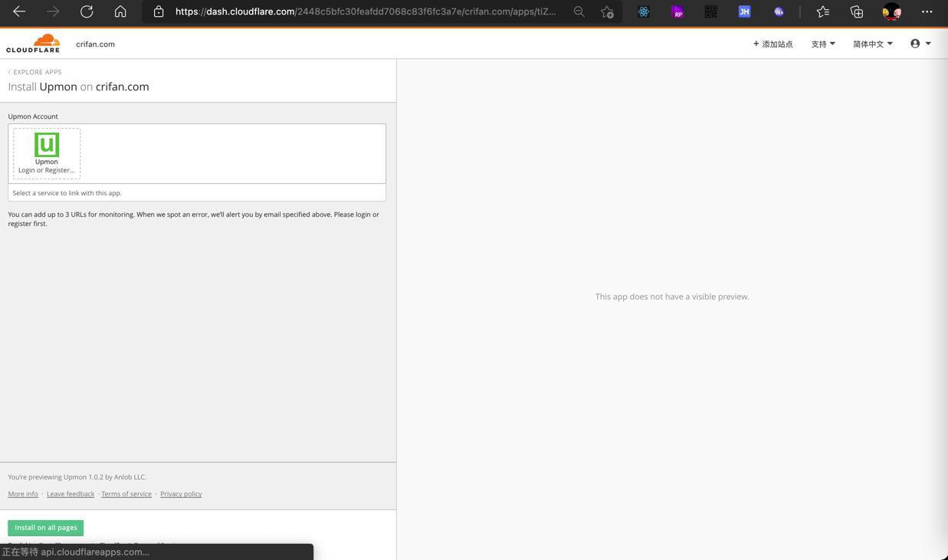
Task: Open the 简体中文 language dropdown
Action: tap(873, 44)
